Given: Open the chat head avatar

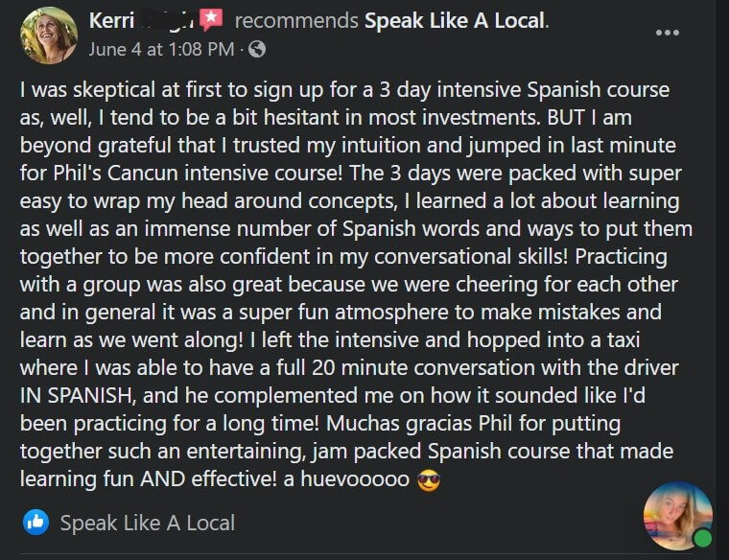Looking at the screenshot, I should pos(677,516).
